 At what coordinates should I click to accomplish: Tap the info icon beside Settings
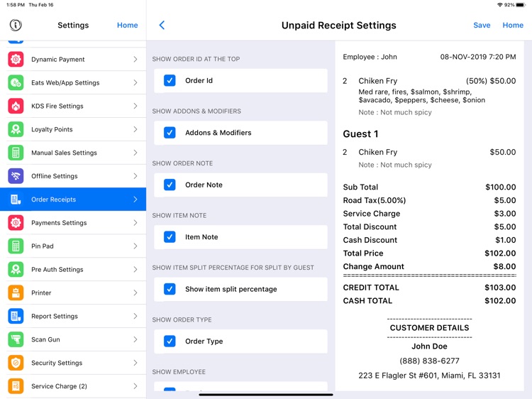coord(16,25)
